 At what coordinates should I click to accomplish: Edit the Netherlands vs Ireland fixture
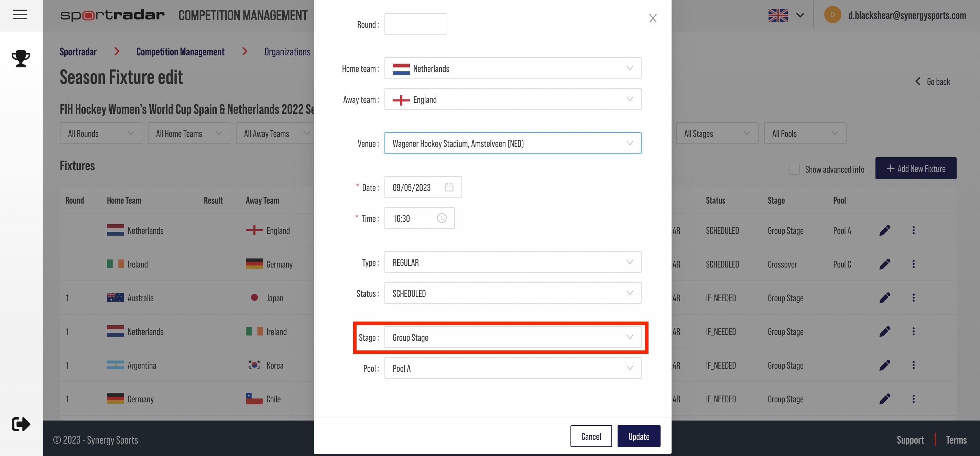[x=885, y=331]
